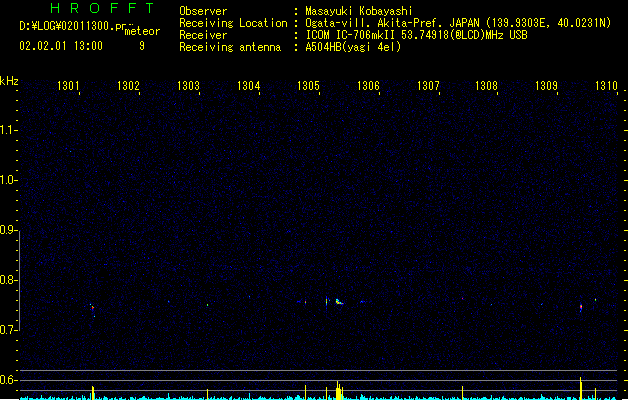Screen dimensions: 629x400
Task: Select the Ogata-vill. Akita-Pref. JAPAN location text
Action: pyautogui.click(x=458, y=23)
